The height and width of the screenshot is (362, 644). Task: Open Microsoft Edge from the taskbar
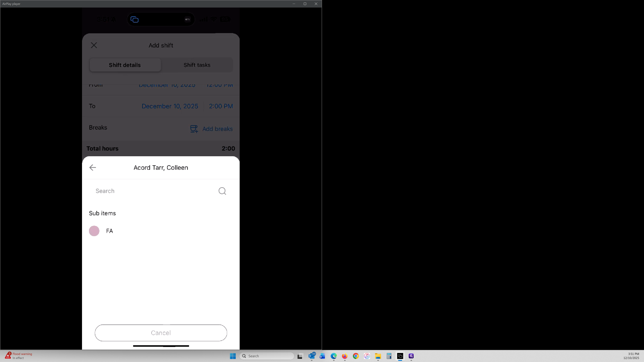334,356
